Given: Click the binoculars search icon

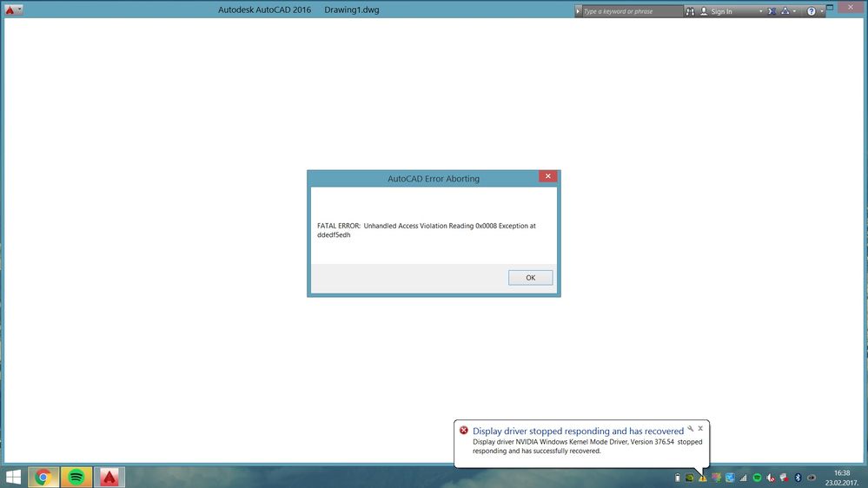Looking at the screenshot, I should 690,11.
